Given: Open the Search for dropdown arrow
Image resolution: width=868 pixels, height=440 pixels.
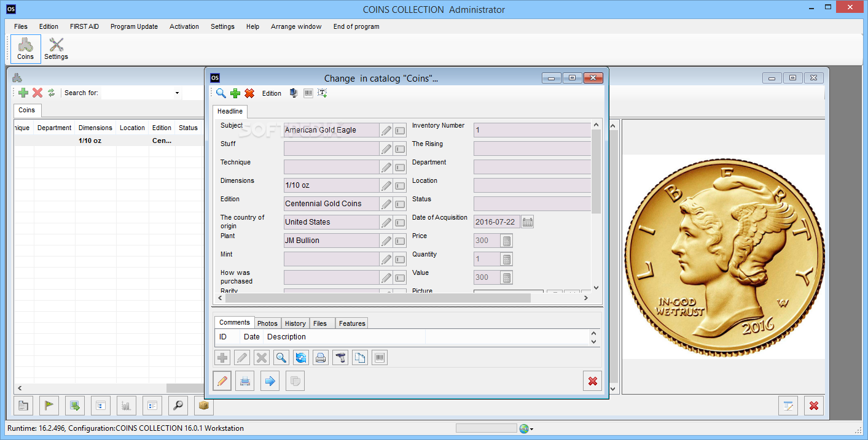Looking at the screenshot, I should tap(178, 93).
